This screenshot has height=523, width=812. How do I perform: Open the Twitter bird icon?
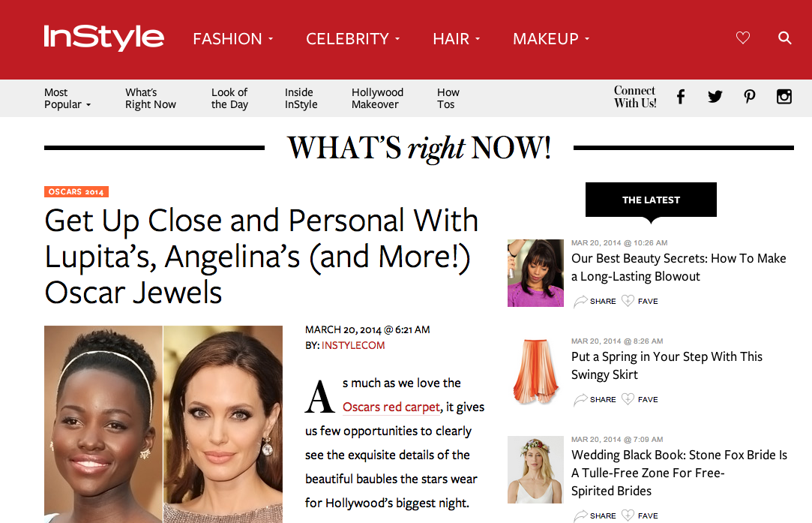point(715,96)
